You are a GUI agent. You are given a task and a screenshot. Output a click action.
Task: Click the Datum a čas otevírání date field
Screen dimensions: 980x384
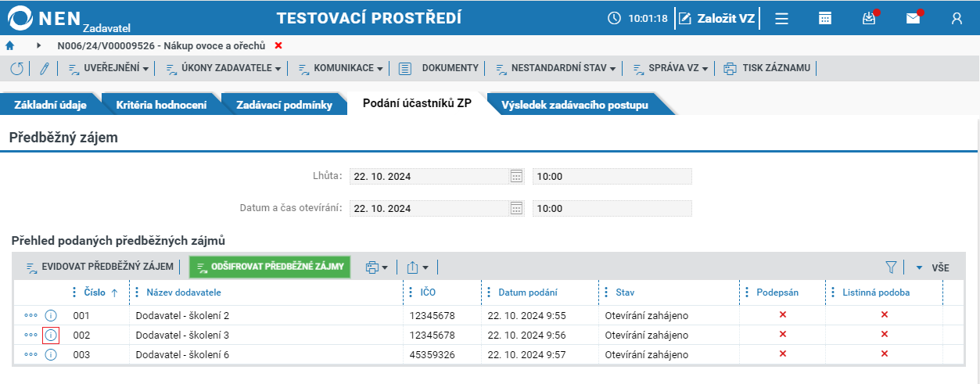coord(429,208)
